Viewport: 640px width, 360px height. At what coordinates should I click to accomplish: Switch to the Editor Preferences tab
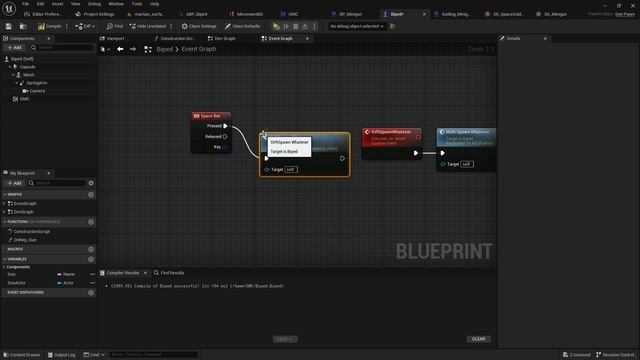click(43, 14)
